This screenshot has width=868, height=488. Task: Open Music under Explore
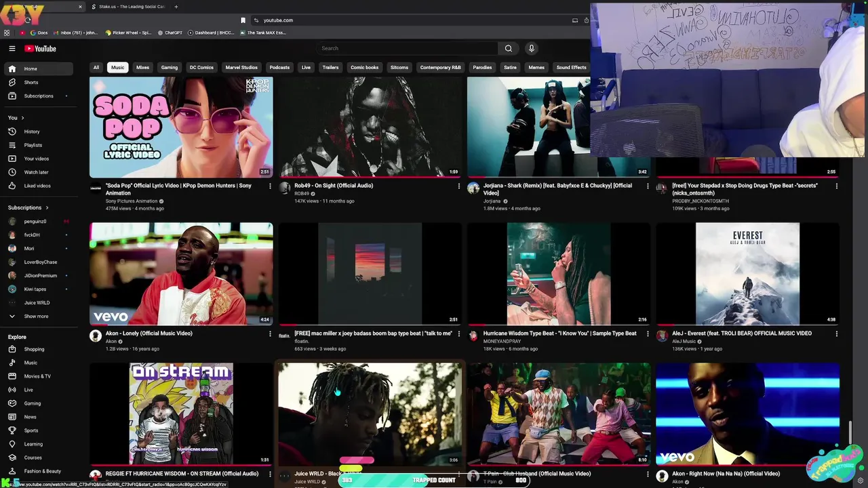tap(37, 363)
